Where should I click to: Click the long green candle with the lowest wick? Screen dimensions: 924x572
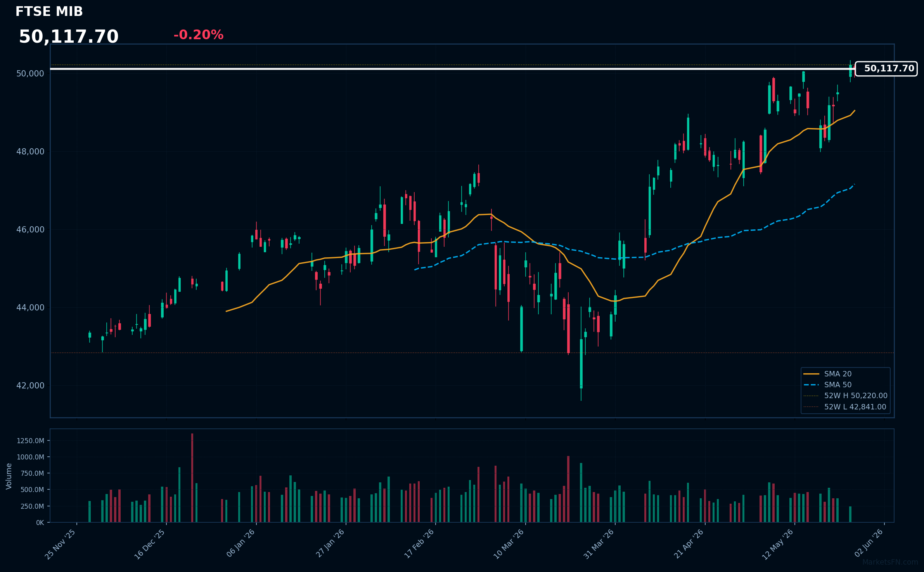pos(581,364)
